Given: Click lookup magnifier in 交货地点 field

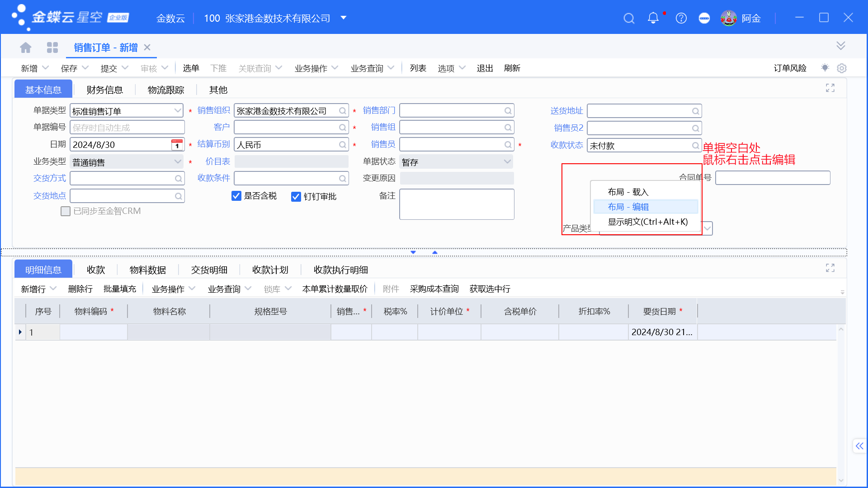Looking at the screenshot, I should [179, 196].
